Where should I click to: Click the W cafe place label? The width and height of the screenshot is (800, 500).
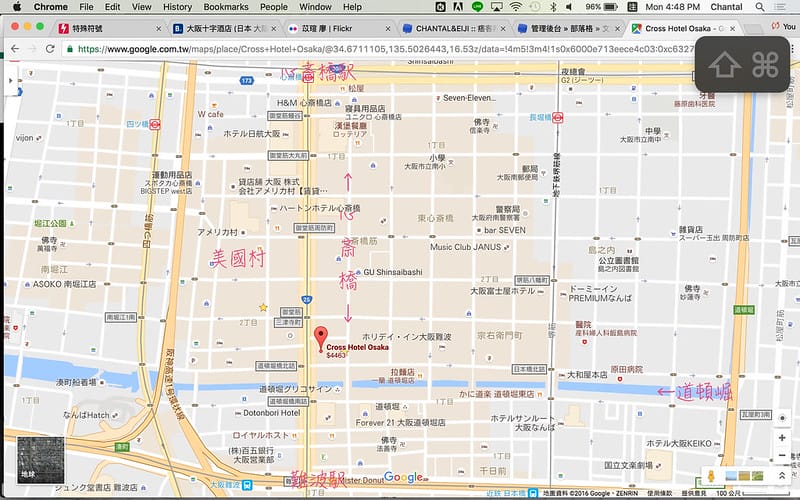(210, 114)
